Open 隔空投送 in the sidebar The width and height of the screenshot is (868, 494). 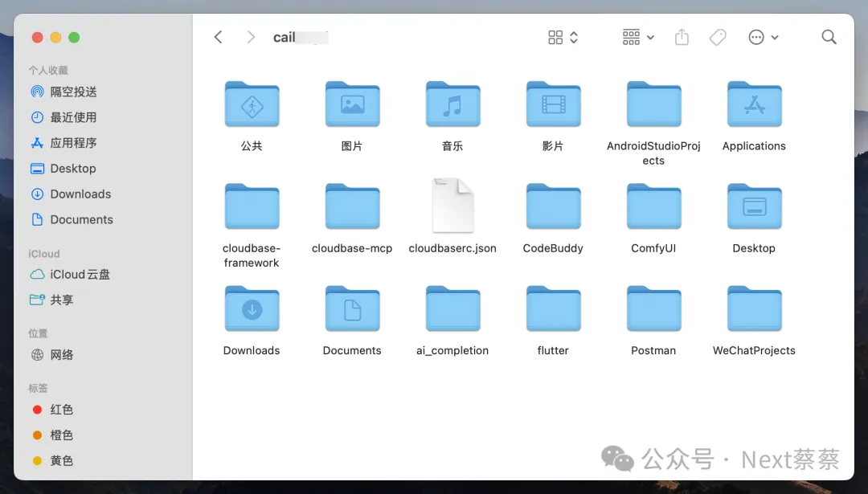(73, 92)
